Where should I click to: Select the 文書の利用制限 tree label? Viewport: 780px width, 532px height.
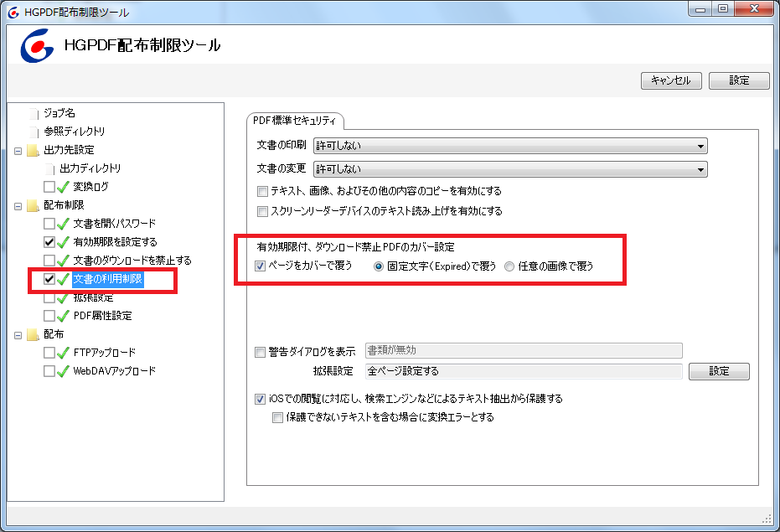point(108,279)
